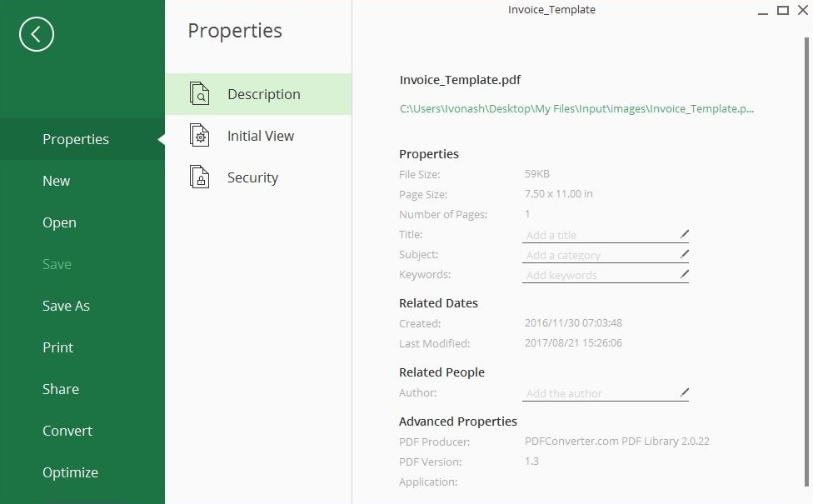The height and width of the screenshot is (504, 813).
Task: Click the back arrow circle icon
Action: [x=37, y=34]
